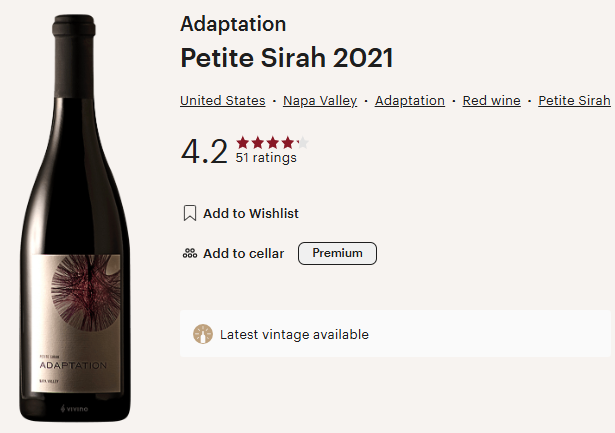View the 51 ratings count
This screenshot has width=615, height=433.
266,158
